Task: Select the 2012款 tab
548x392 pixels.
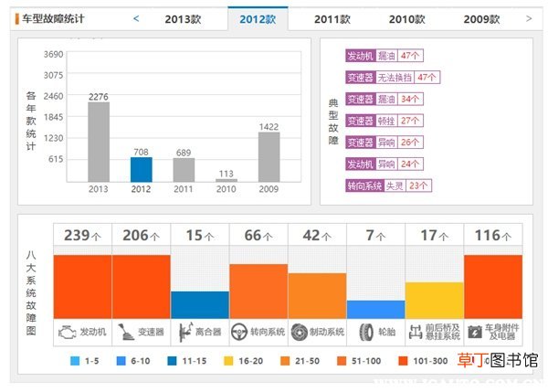Action: pyautogui.click(x=258, y=19)
